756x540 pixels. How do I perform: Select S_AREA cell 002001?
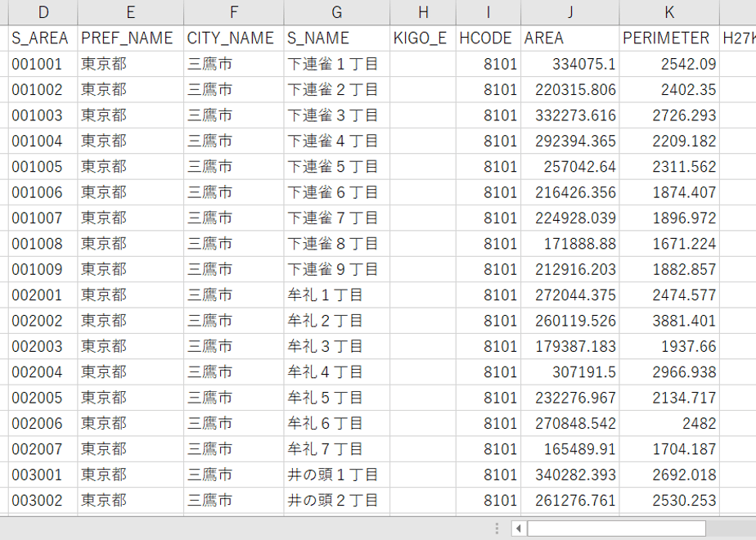click(x=43, y=295)
